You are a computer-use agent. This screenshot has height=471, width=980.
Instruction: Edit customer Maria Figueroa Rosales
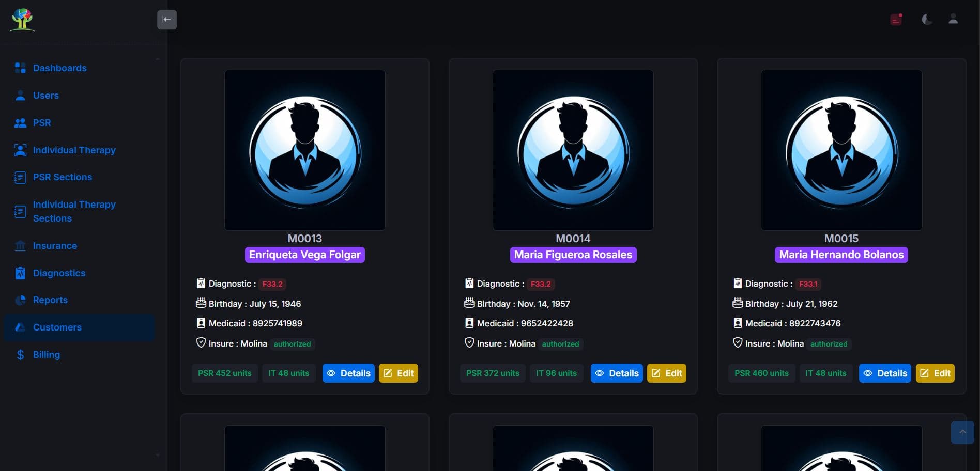pyautogui.click(x=666, y=373)
